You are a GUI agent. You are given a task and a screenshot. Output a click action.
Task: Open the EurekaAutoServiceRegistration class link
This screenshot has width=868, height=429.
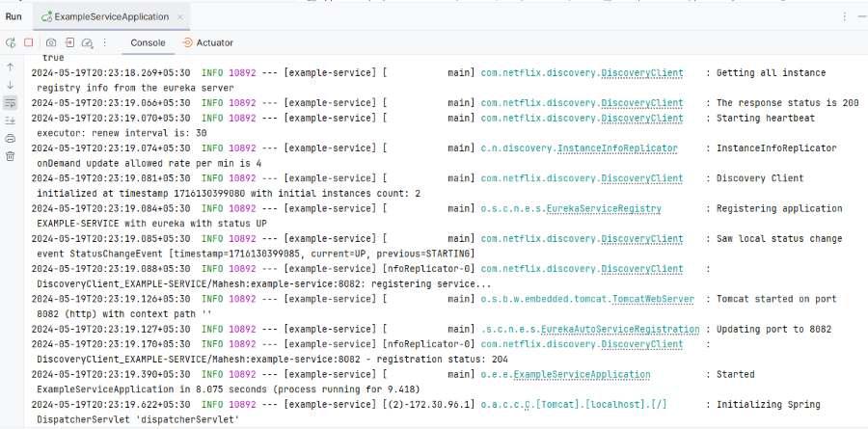pos(620,329)
